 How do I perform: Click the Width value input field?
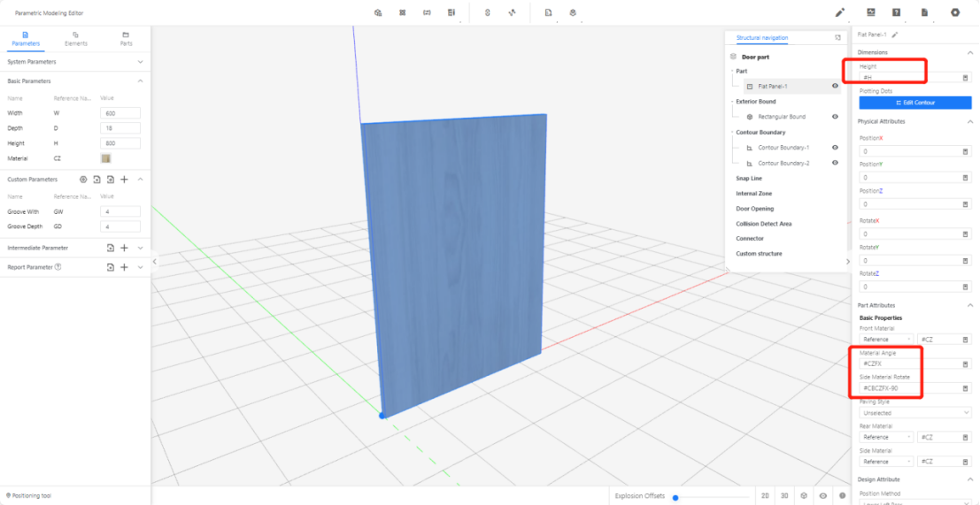click(x=120, y=113)
